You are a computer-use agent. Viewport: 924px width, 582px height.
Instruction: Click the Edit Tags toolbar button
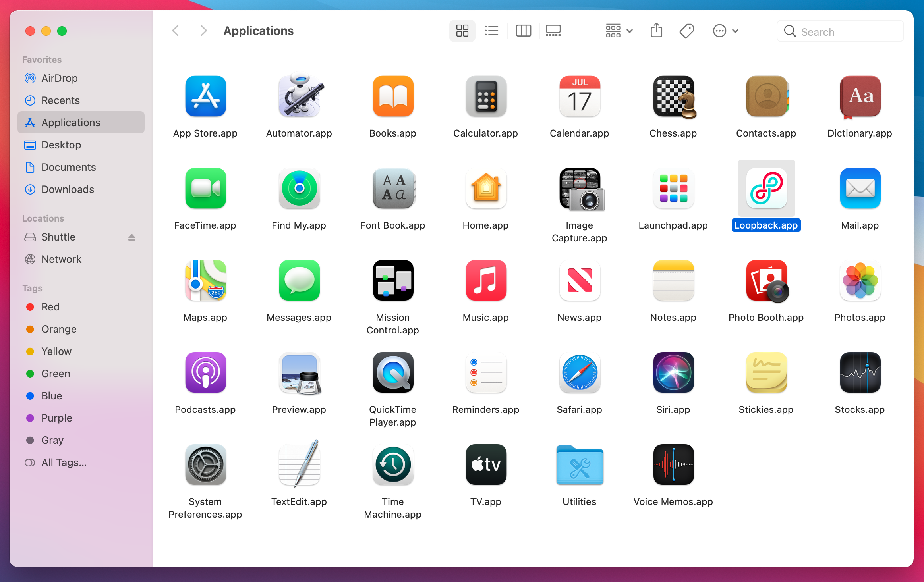(x=686, y=31)
